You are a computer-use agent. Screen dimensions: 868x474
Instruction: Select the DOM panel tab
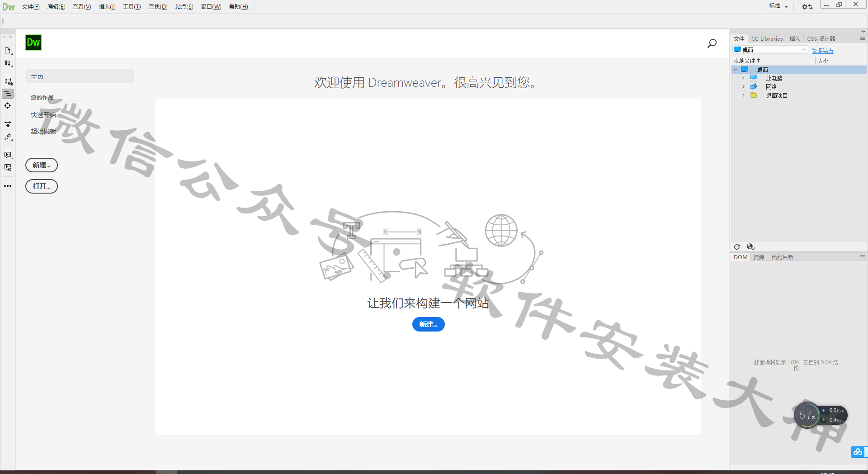(741, 257)
